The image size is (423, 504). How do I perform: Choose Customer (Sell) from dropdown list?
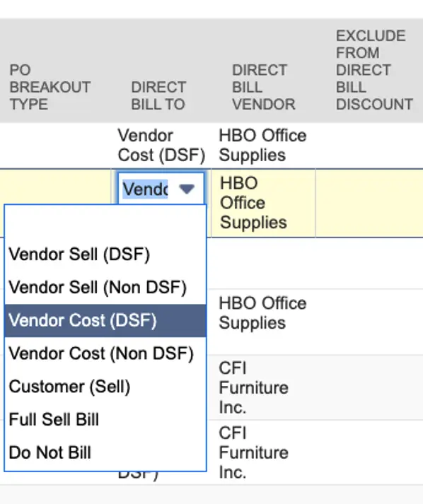pyautogui.click(x=105, y=387)
